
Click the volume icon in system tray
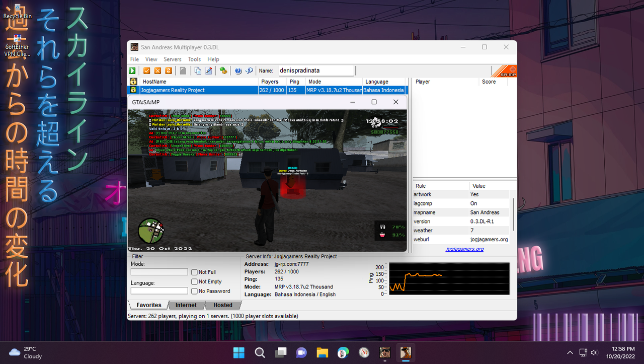pos(594,352)
